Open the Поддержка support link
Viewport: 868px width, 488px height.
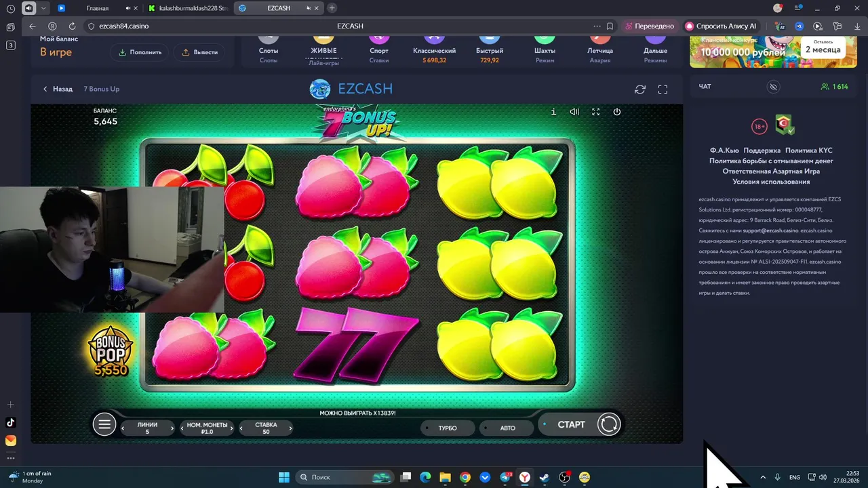tap(762, 150)
